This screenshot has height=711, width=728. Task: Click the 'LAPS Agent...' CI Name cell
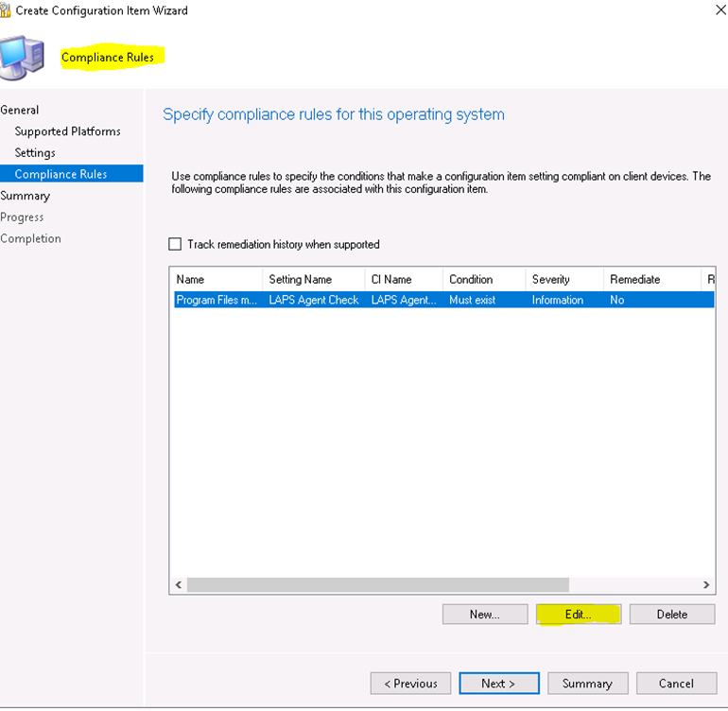pyautogui.click(x=404, y=300)
